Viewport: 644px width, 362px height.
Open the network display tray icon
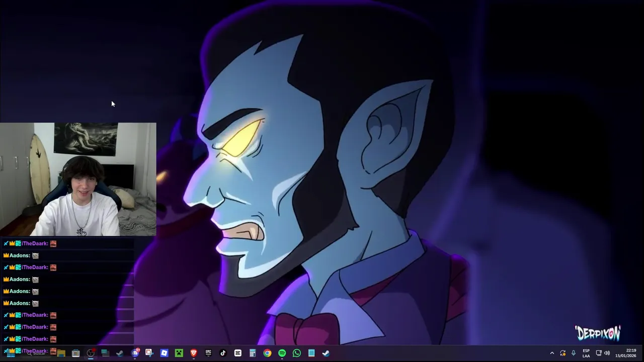tap(599, 353)
